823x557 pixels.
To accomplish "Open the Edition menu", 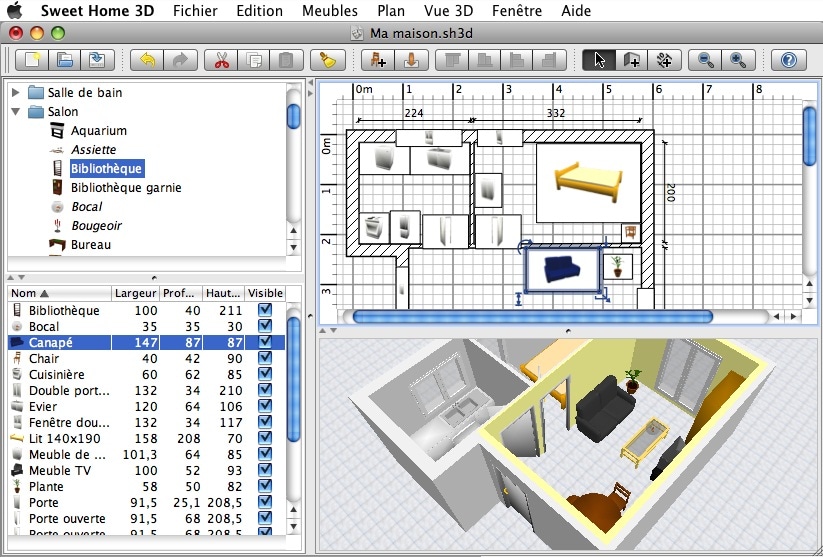I will pyautogui.click(x=259, y=10).
